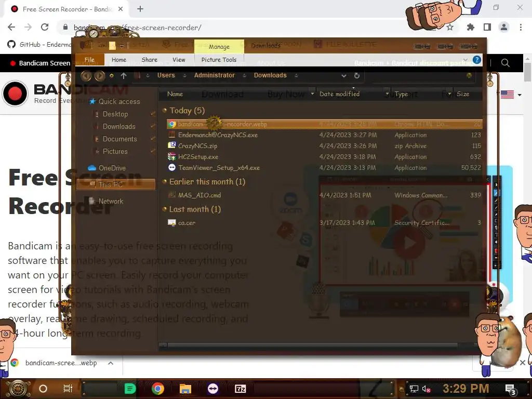Image resolution: width=532 pixels, height=399 pixels.
Task: Open address bar history dropdown chevron
Action: click(x=344, y=76)
